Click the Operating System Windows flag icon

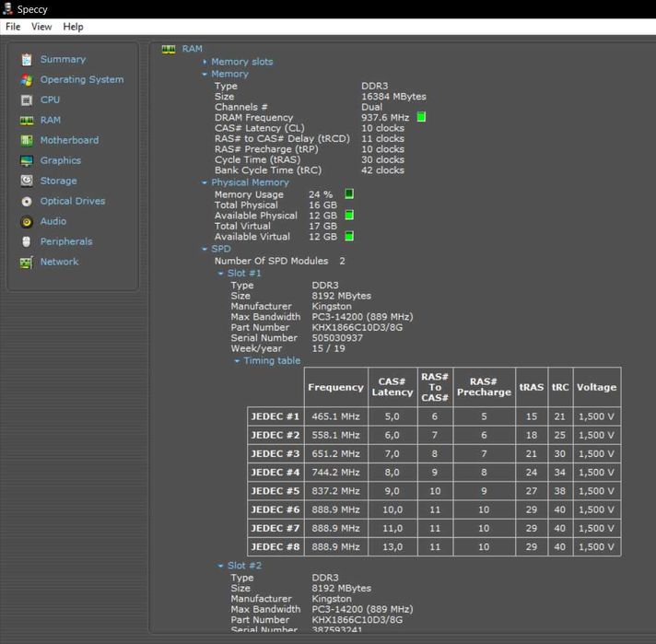pyautogui.click(x=27, y=79)
